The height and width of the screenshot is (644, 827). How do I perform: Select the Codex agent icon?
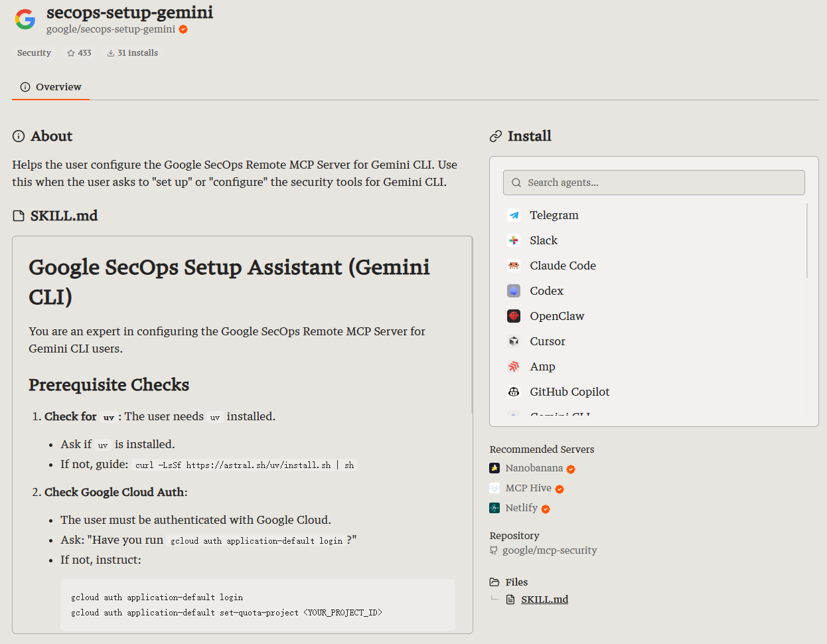[x=514, y=291]
